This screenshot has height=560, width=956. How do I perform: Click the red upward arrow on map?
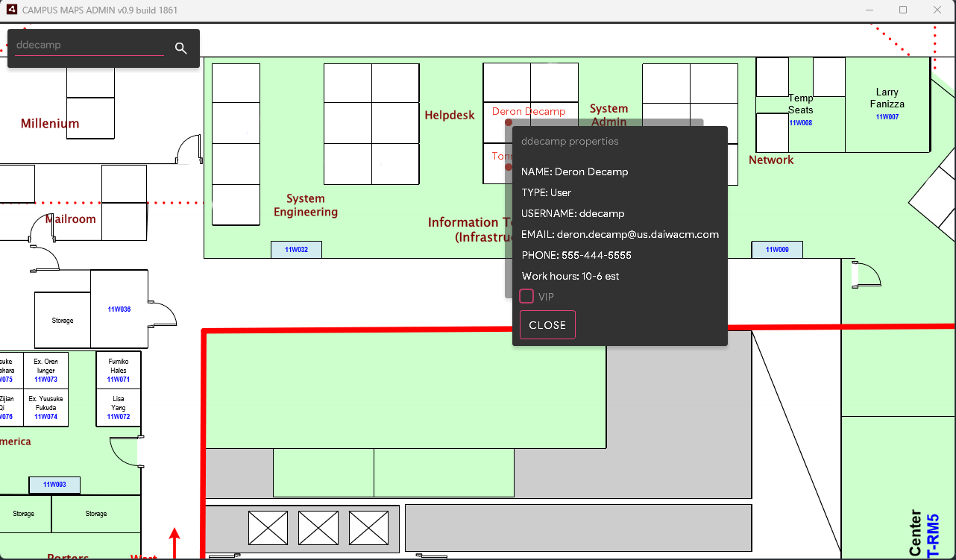click(174, 542)
